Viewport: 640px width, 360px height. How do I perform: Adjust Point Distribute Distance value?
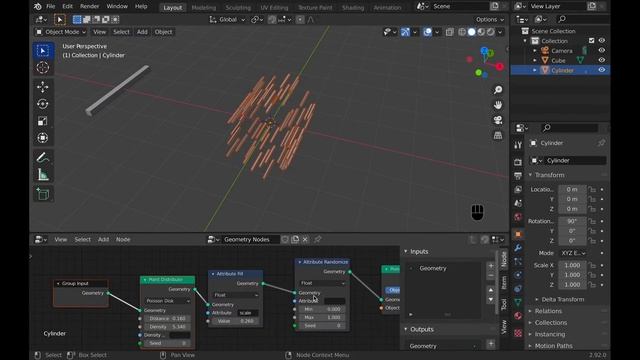tap(167, 318)
